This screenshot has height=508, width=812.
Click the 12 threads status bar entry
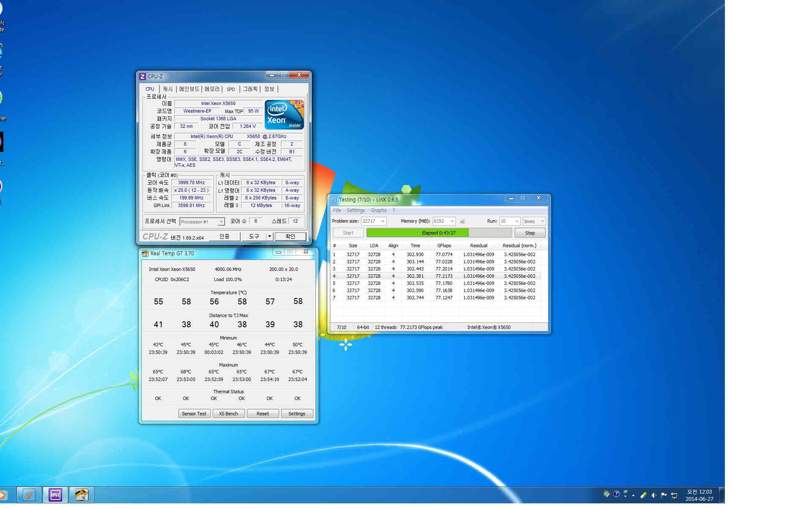[385, 327]
